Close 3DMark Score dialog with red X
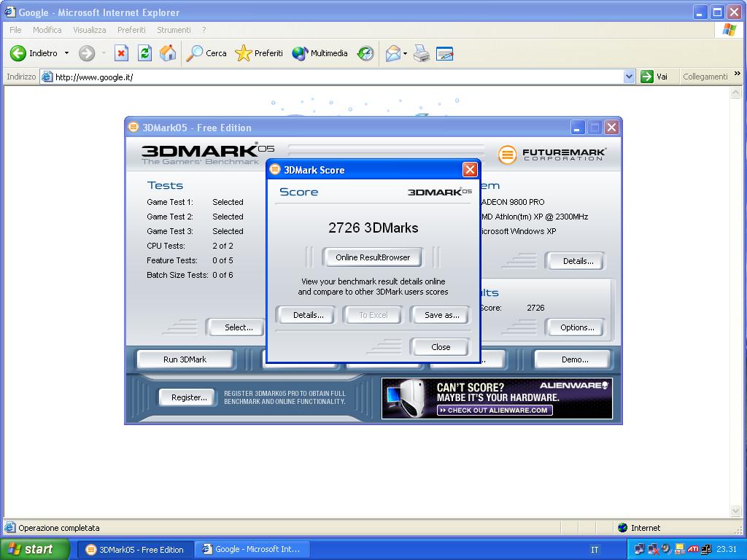 (470, 169)
